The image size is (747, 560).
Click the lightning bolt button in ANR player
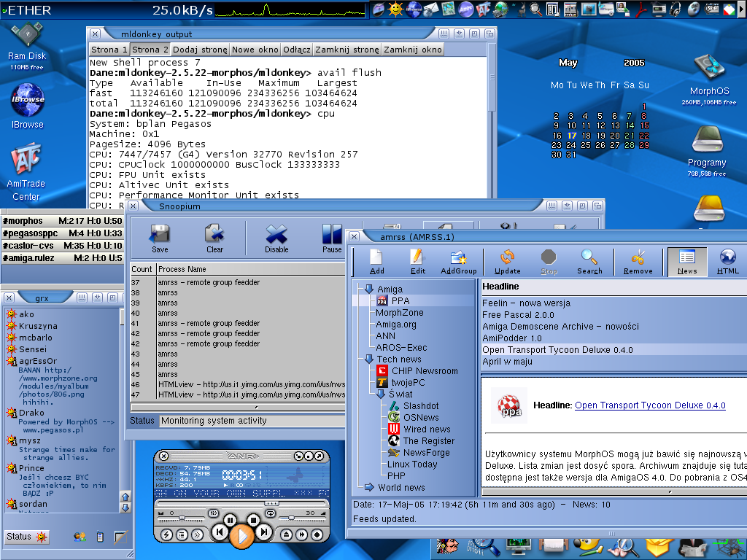pyautogui.click(x=166, y=534)
